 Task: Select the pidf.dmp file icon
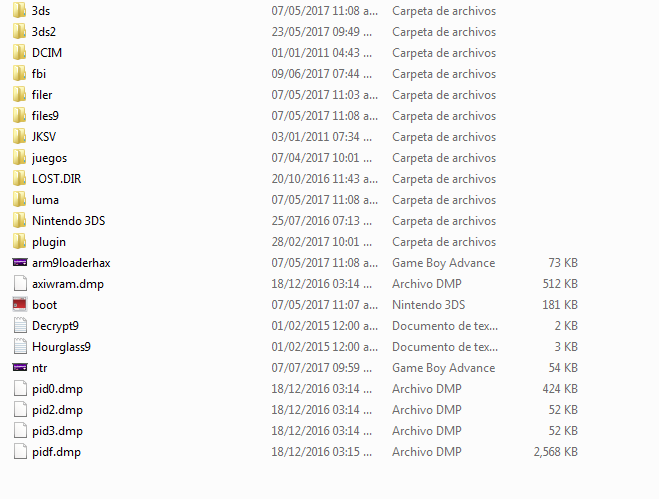(x=20, y=452)
